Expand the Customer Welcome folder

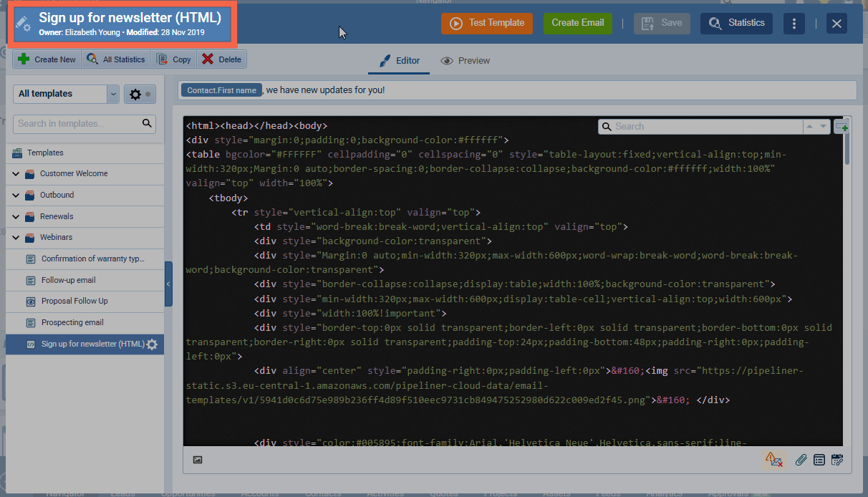tap(16, 173)
